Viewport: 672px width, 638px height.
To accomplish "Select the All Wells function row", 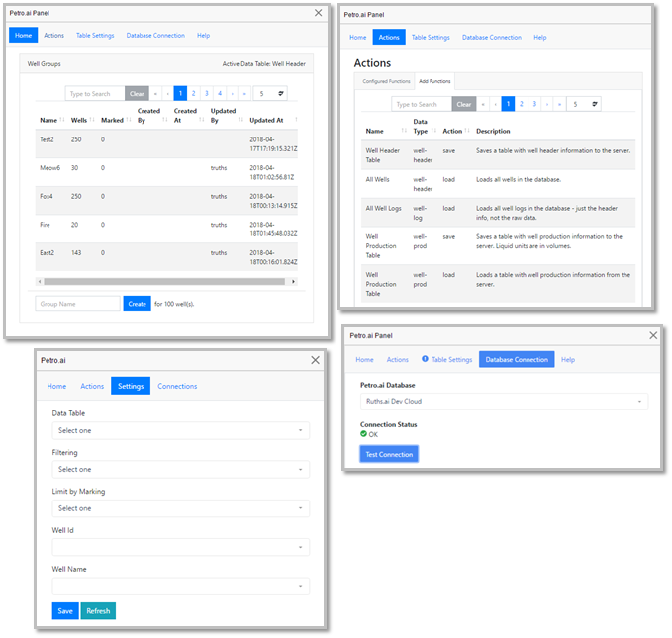I will (498, 184).
